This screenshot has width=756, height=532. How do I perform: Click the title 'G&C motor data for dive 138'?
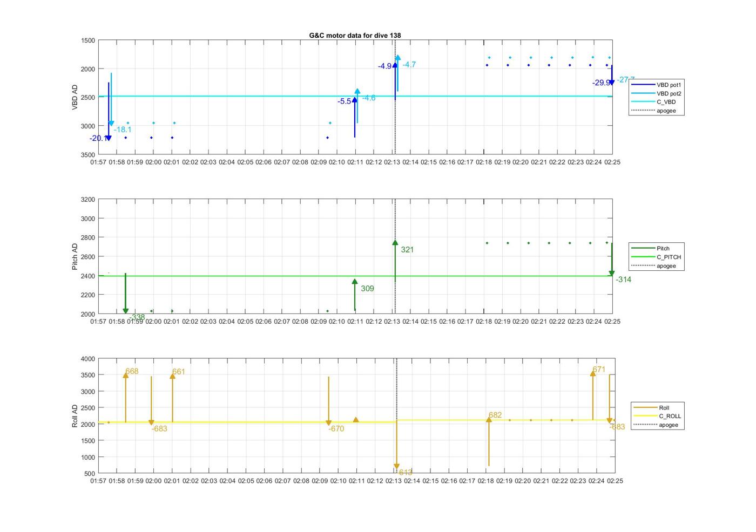355,36
